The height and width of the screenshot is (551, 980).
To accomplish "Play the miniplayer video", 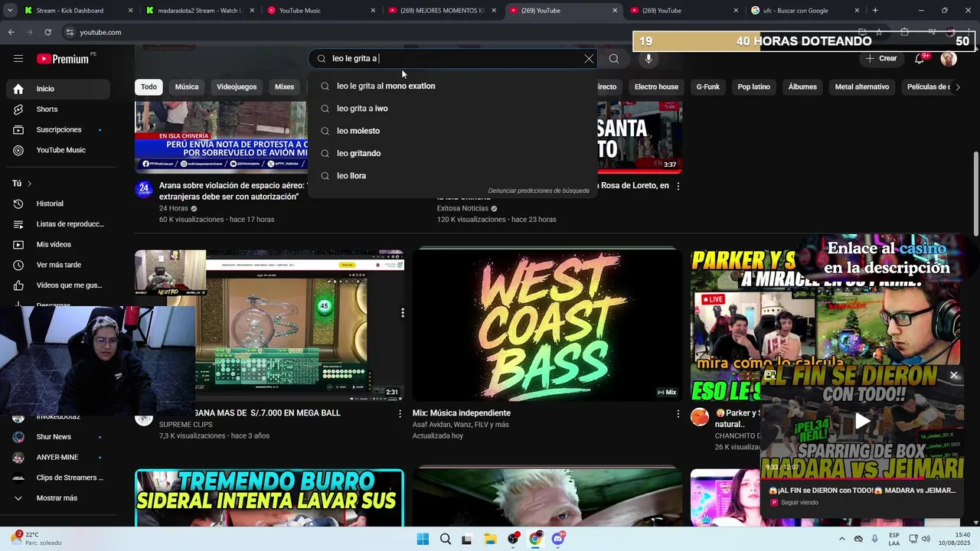I will click(862, 421).
